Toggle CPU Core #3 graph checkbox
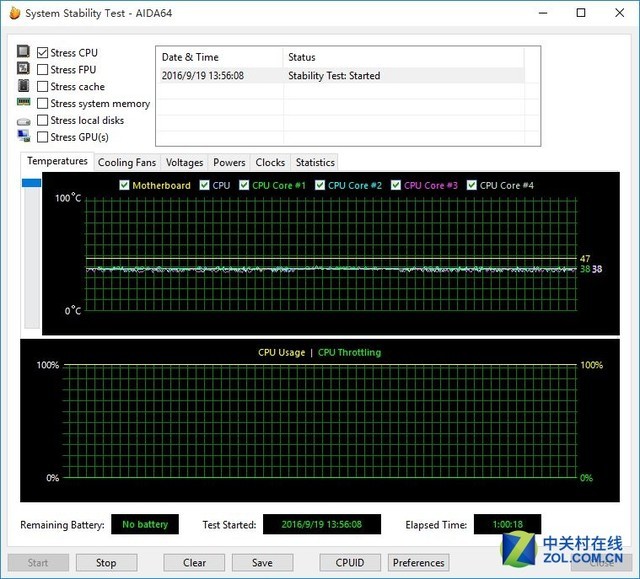This screenshot has width=640, height=579. (x=396, y=185)
